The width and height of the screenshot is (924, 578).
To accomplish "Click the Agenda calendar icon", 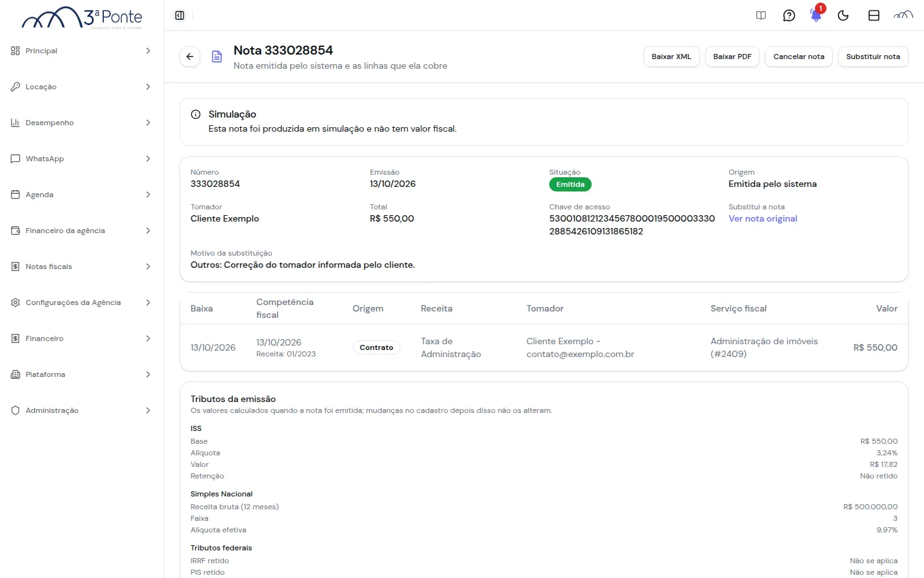I will coord(15,195).
